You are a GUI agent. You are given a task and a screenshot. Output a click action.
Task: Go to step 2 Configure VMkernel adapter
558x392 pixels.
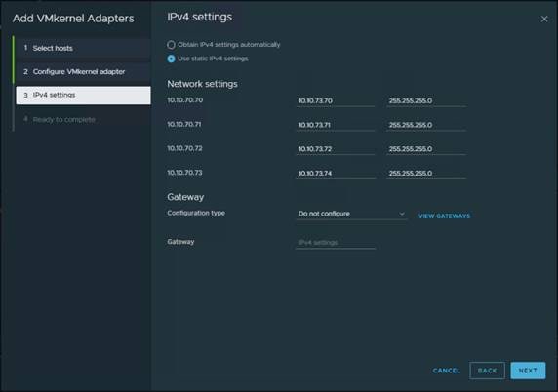pos(83,71)
